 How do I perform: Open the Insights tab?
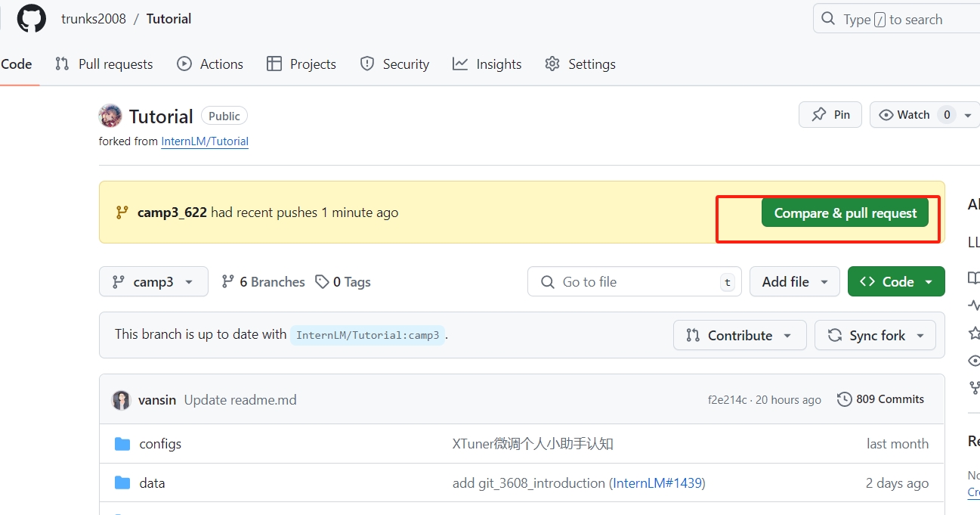487,64
